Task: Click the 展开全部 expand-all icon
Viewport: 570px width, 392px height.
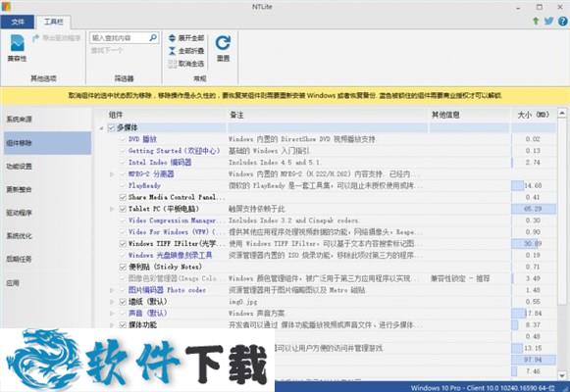Action: (172, 38)
